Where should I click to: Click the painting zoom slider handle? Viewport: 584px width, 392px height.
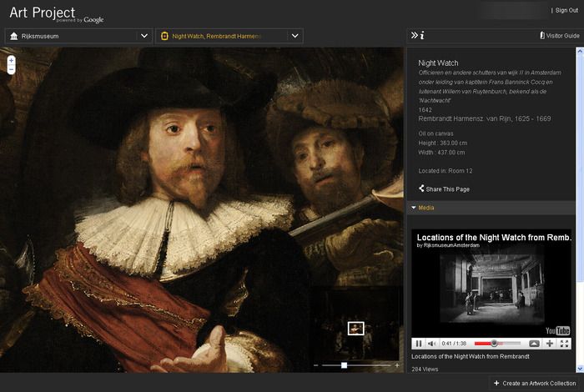click(x=344, y=365)
